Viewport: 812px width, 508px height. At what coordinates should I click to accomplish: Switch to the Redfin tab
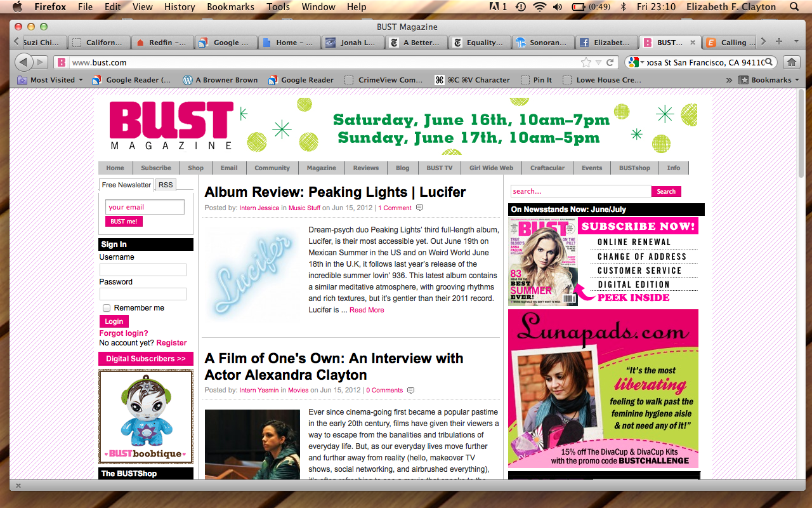coord(162,43)
